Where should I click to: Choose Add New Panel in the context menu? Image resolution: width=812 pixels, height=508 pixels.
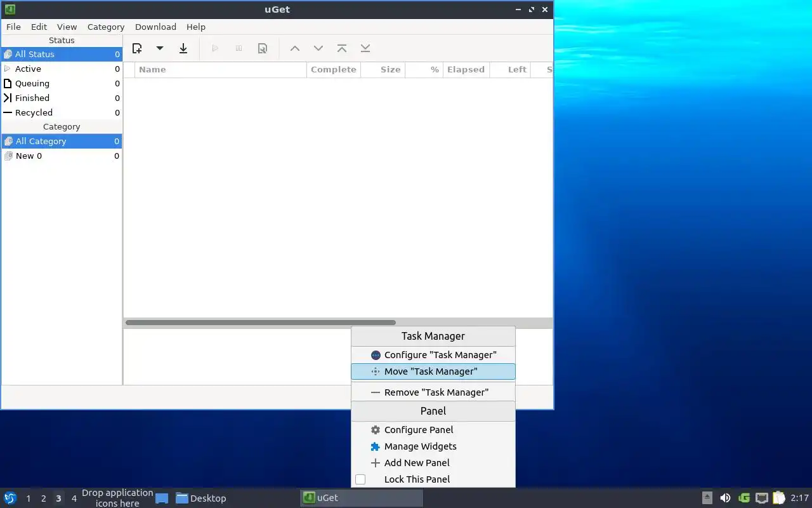tap(433, 463)
